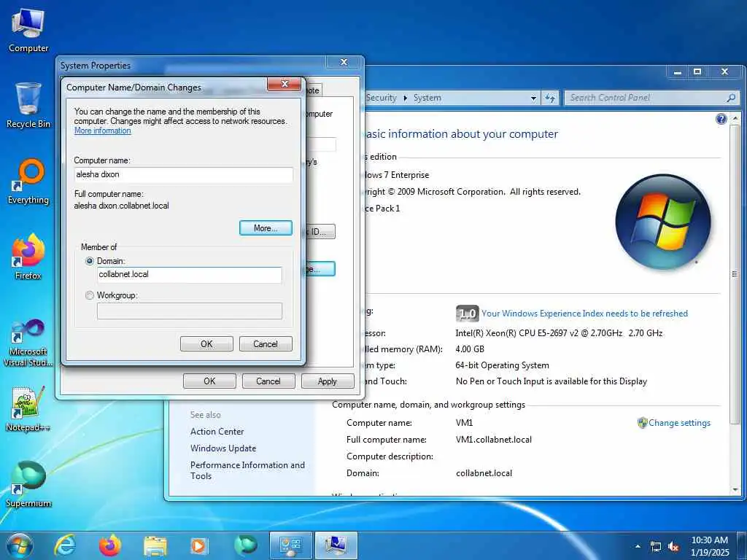
Task: Open Internet Explorer from the taskbar
Action: click(65, 545)
